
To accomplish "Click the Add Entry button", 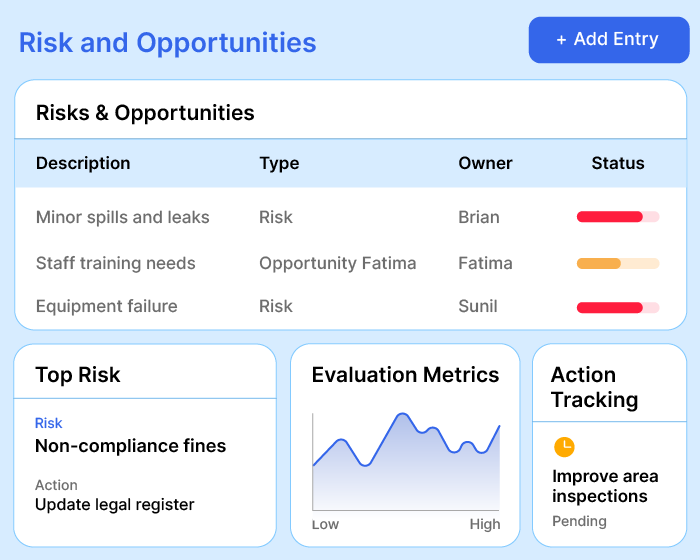I will click(x=608, y=40).
